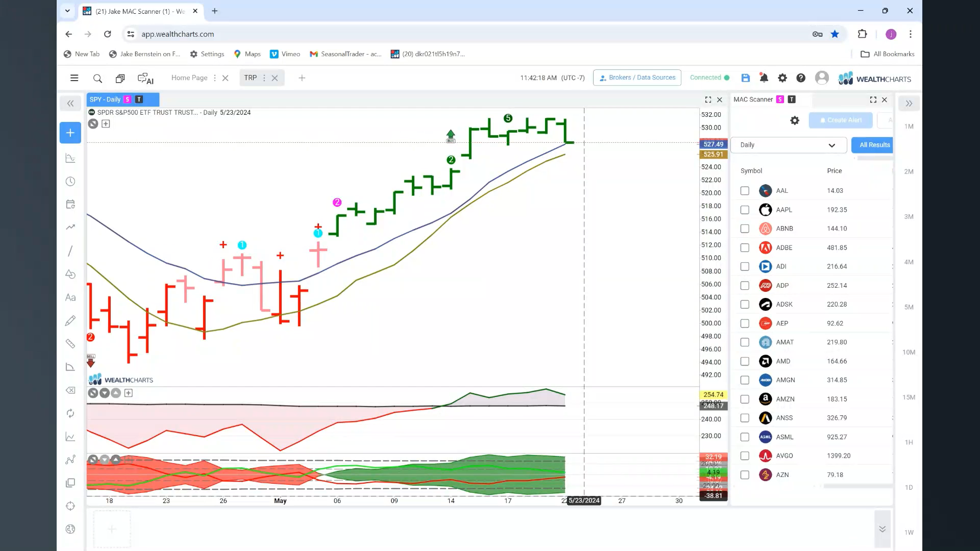Select the Jake MAC Scanner browser tab
The image size is (980, 551).
pyautogui.click(x=140, y=11)
